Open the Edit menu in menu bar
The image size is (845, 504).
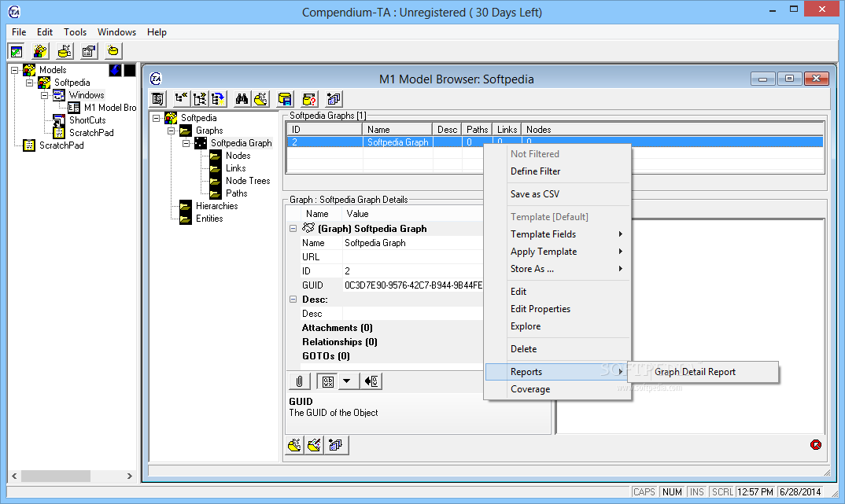pos(45,32)
